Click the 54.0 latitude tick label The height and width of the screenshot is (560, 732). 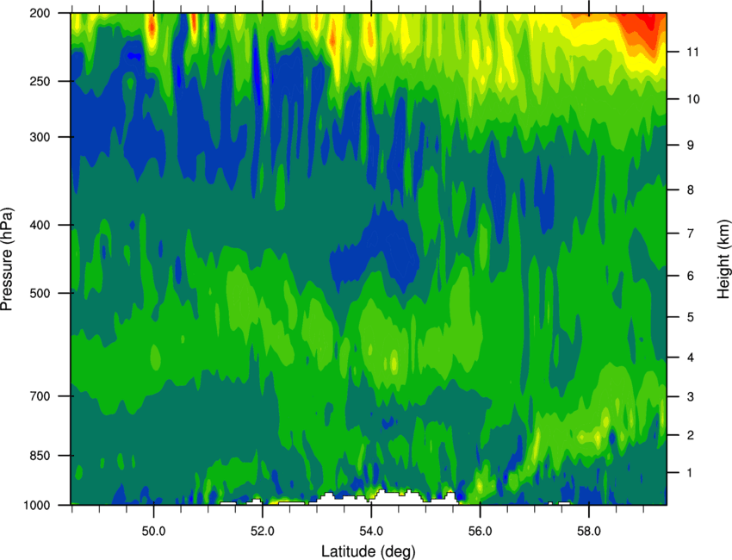(371, 532)
